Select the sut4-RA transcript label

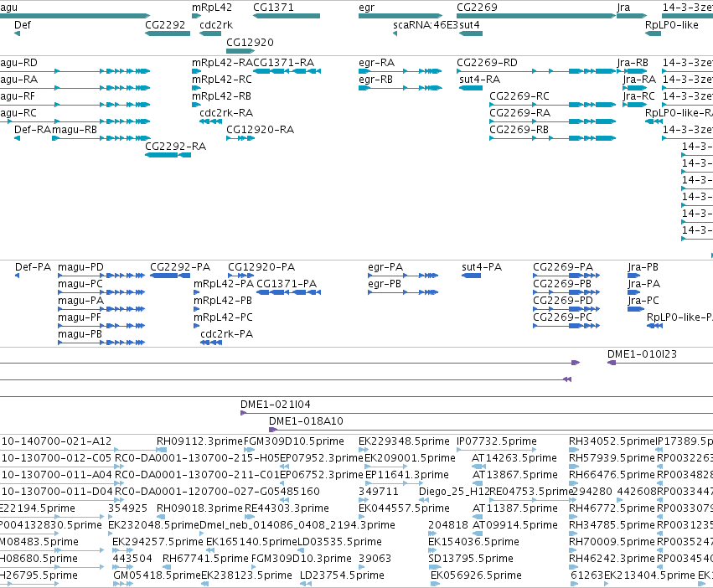point(480,80)
